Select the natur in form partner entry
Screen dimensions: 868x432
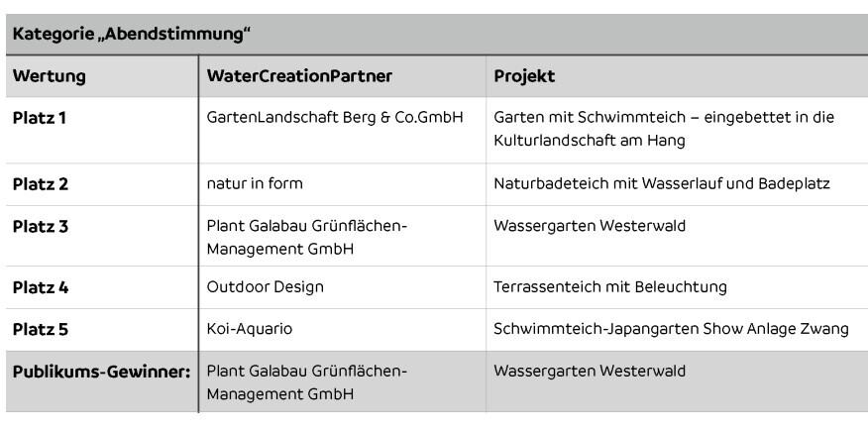click(255, 183)
